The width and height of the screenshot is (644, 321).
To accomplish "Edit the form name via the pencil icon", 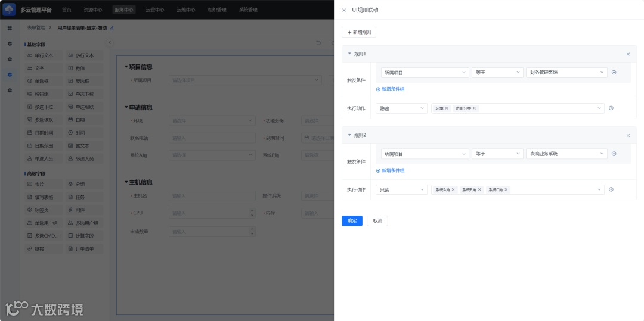I will (112, 28).
